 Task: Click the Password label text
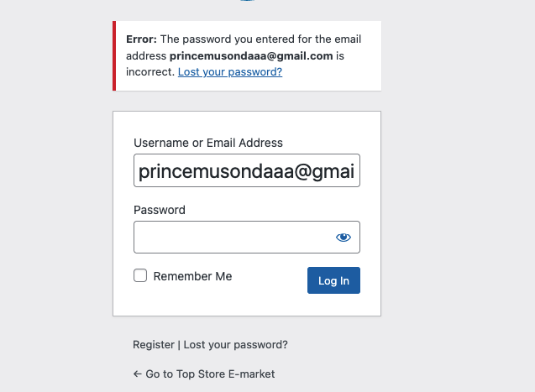(x=160, y=210)
